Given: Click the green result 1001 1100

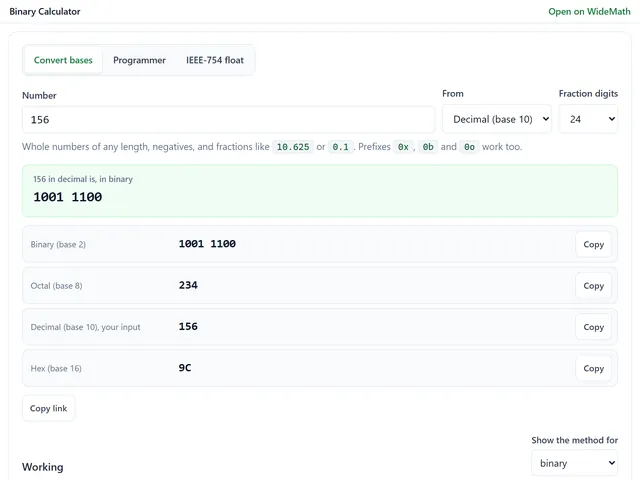Looking at the screenshot, I should point(68,197).
